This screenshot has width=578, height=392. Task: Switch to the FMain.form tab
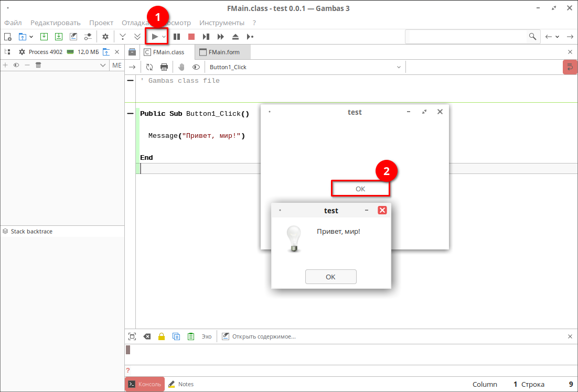222,52
